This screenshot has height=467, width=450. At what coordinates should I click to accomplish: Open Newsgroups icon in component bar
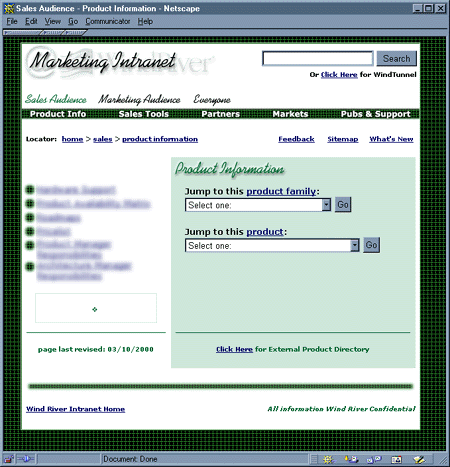click(x=374, y=459)
